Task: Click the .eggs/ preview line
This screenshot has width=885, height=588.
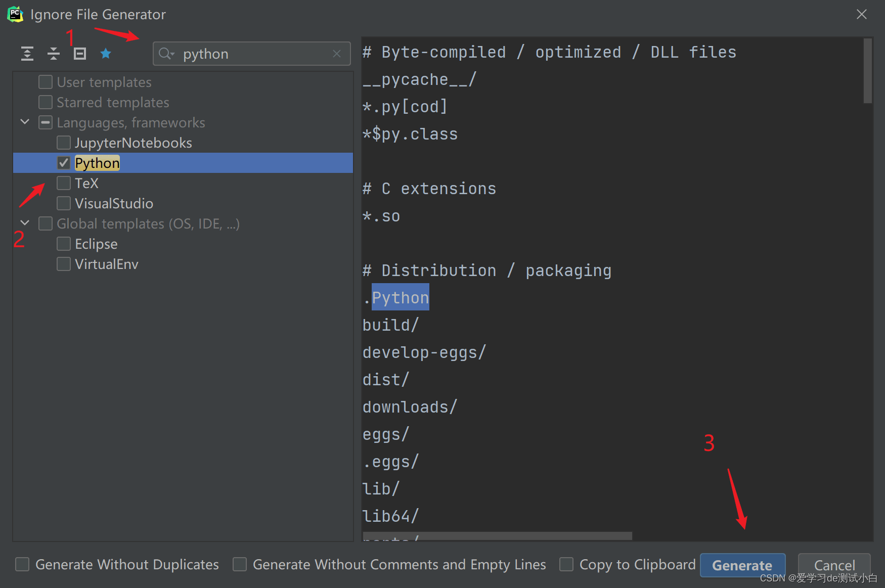Action: coord(391,462)
